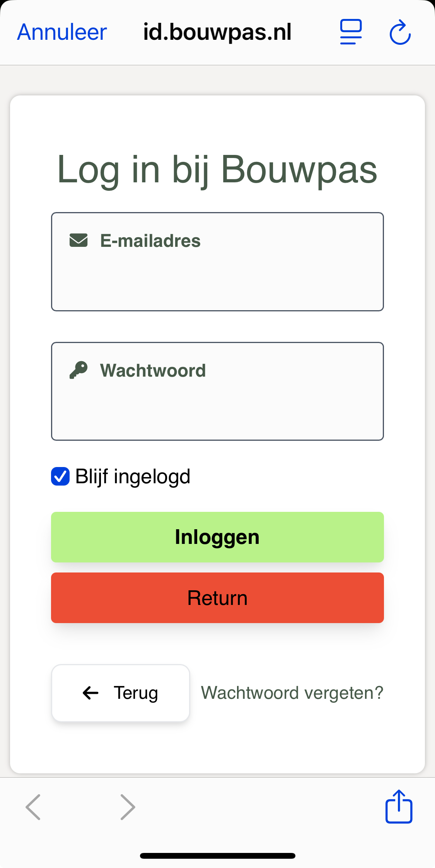Click the envelope icon in email field
435x868 pixels.
78,240
